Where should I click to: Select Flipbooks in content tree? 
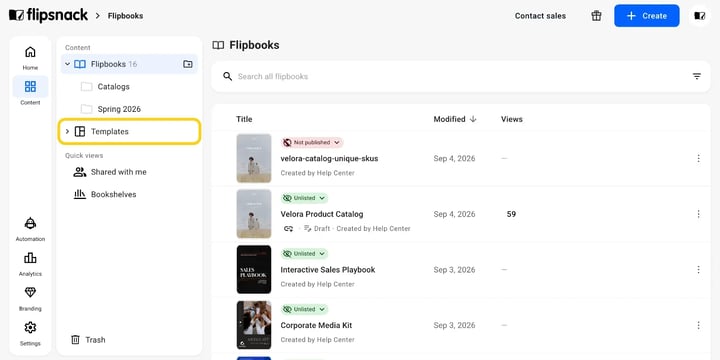129,64
